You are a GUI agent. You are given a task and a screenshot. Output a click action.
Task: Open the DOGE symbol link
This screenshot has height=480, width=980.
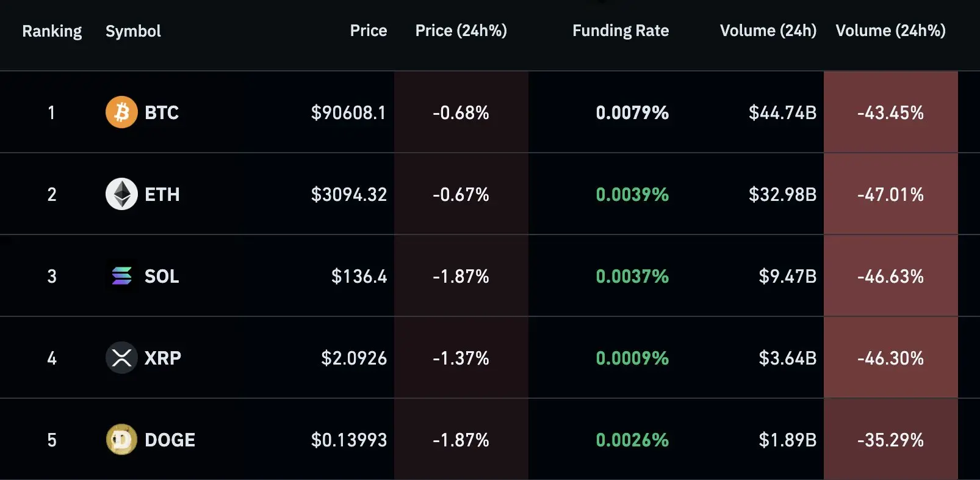[x=170, y=440]
